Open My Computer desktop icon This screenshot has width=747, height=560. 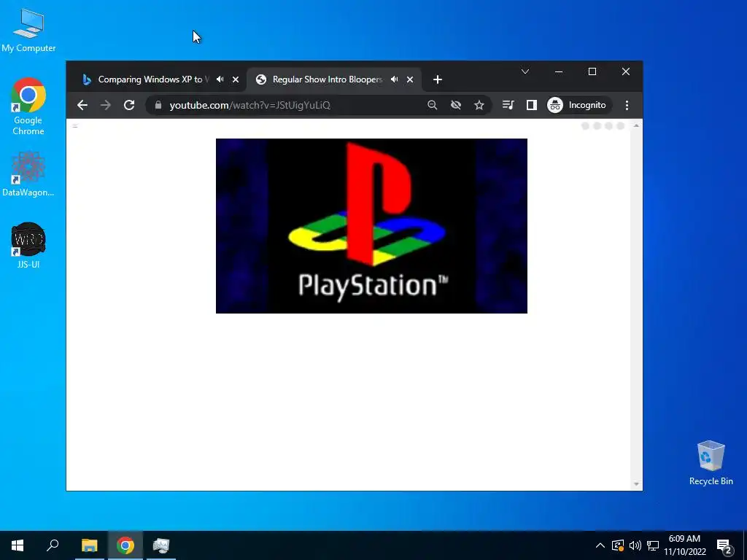[x=28, y=31]
